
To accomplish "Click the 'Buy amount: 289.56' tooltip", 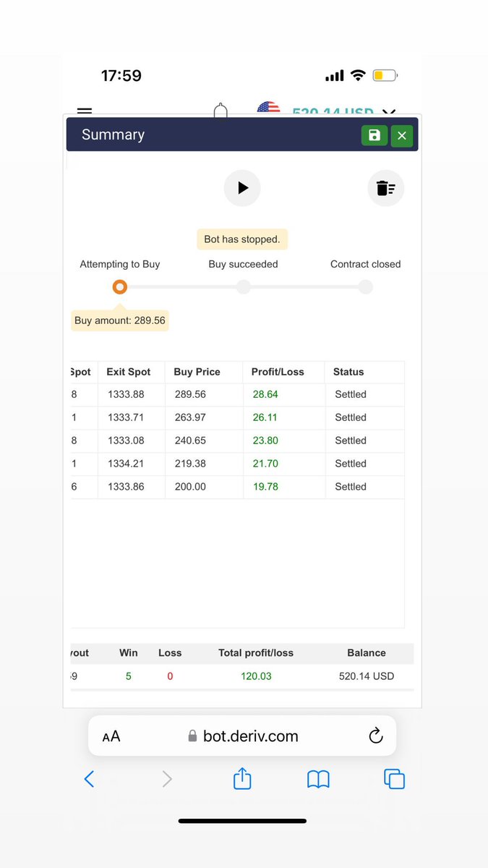I will [x=120, y=320].
